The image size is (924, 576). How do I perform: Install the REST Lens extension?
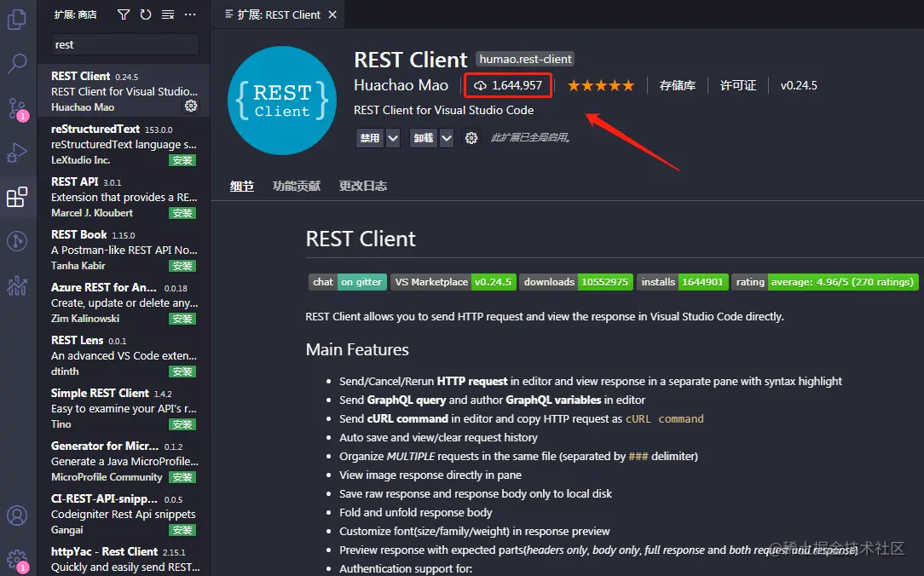(x=182, y=372)
